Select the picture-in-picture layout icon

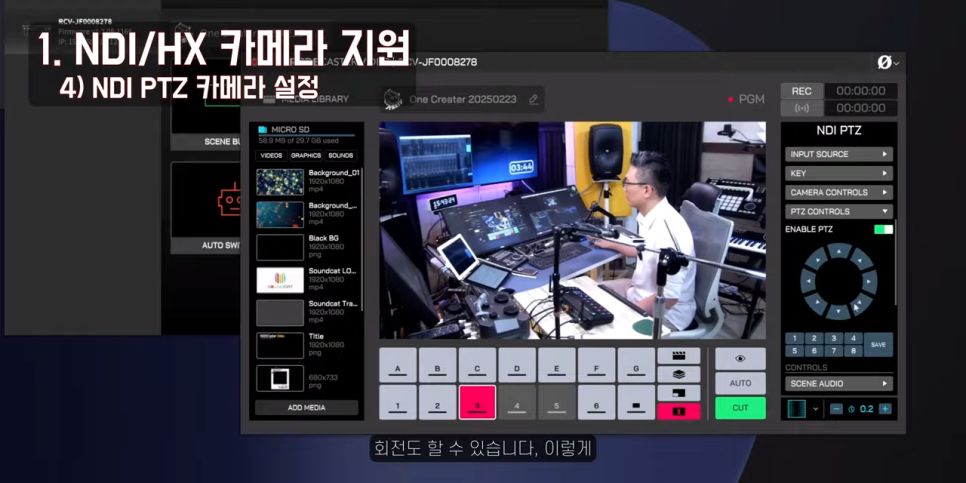point(679,393)
